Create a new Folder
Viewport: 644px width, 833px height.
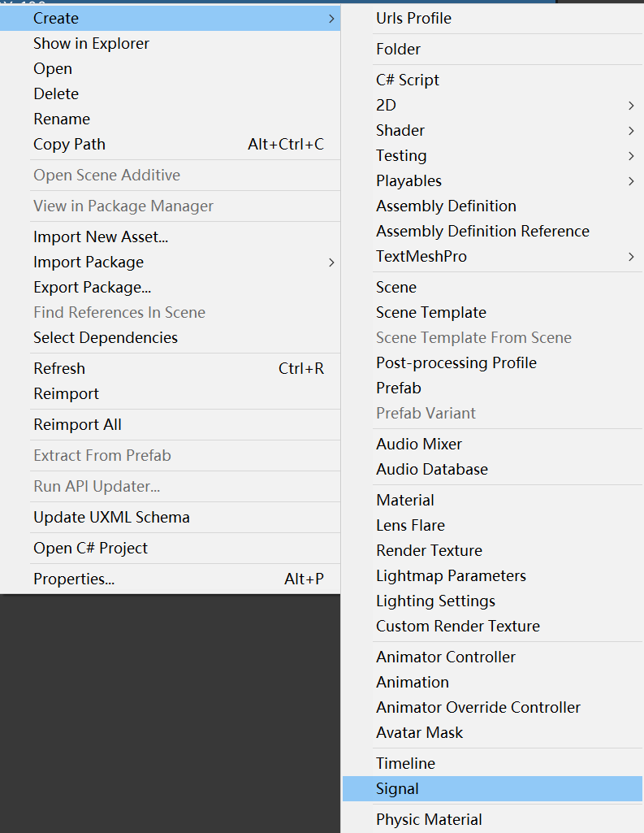click(x=396, y=49)
